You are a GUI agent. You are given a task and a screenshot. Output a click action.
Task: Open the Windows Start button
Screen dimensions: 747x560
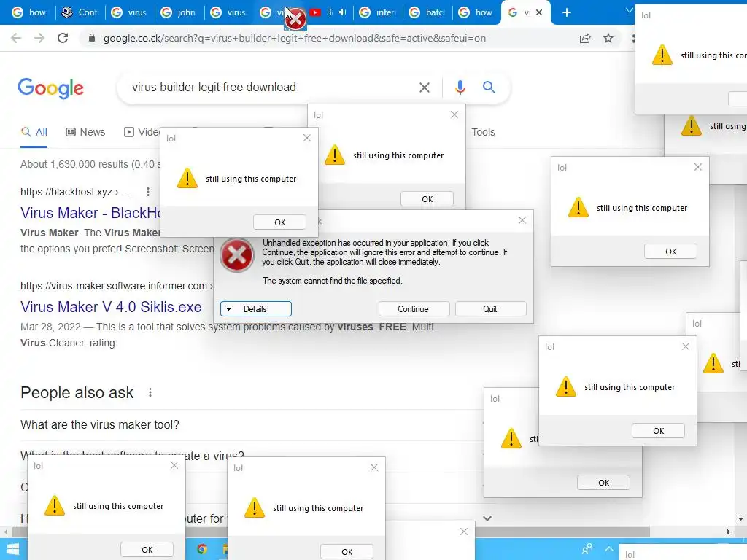[x=13, y=550]
